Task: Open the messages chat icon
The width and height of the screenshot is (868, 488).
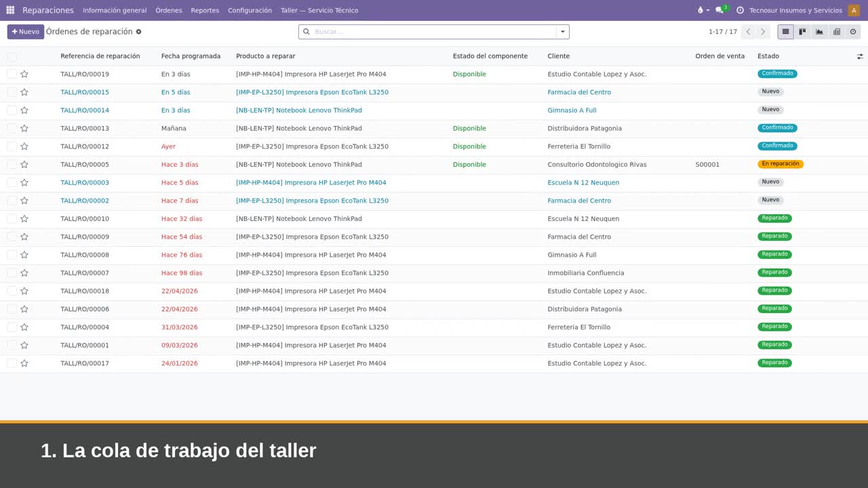Action: [719, 10]
